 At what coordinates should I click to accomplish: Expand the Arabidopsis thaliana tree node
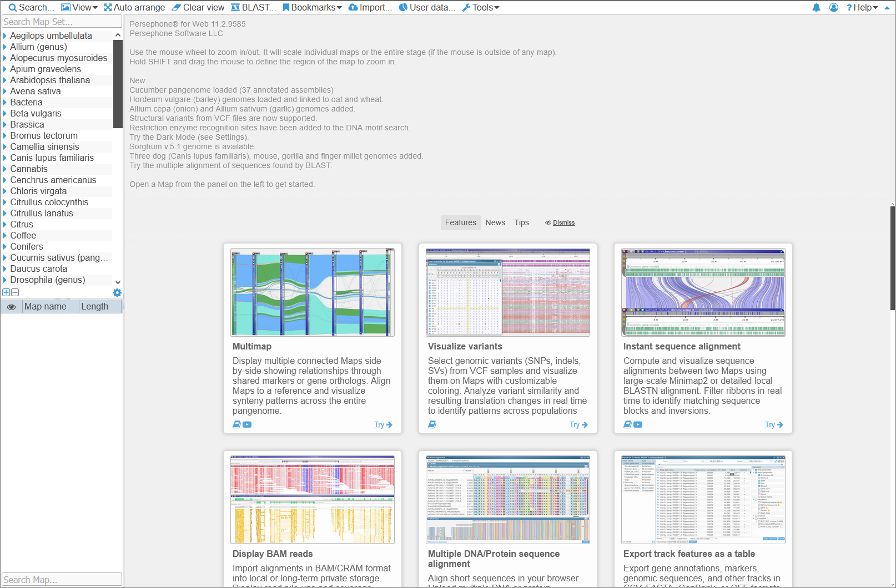tap(5, 80)
